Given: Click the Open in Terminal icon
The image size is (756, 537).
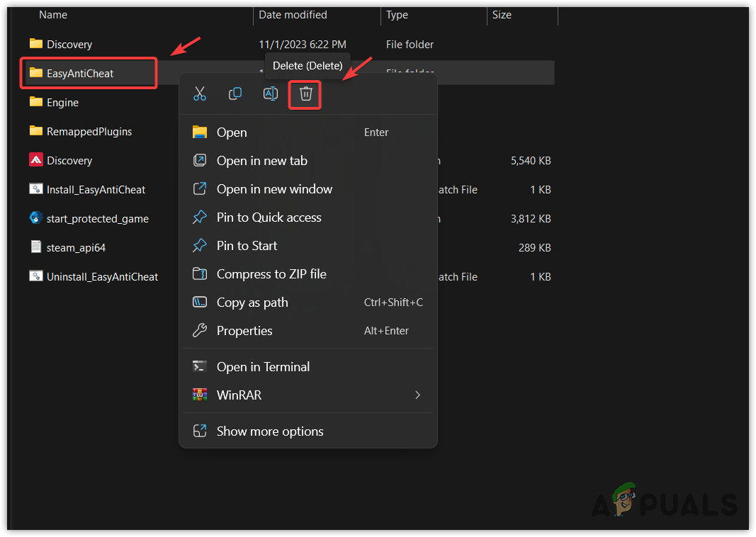Looking at the screenshot, I should tap(200, 366).
